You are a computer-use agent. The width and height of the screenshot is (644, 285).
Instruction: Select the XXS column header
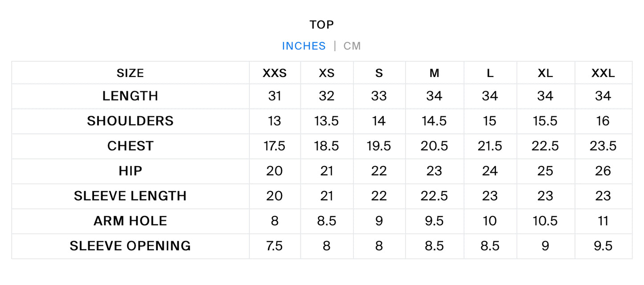[275, 73]
